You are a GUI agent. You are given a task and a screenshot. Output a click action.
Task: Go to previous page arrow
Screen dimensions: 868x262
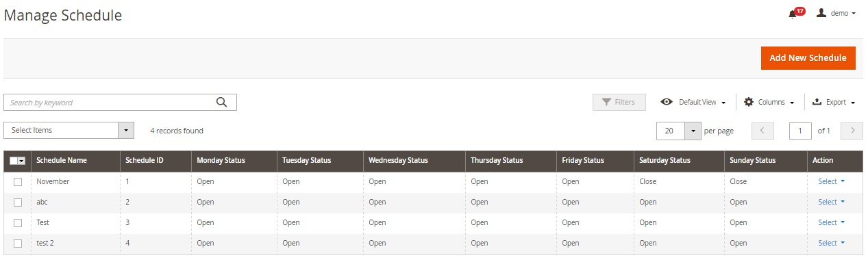(x=762, y=131)
